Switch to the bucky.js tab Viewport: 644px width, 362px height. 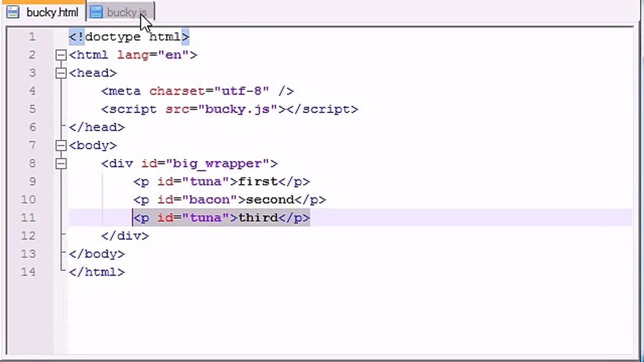click(121, 12)
